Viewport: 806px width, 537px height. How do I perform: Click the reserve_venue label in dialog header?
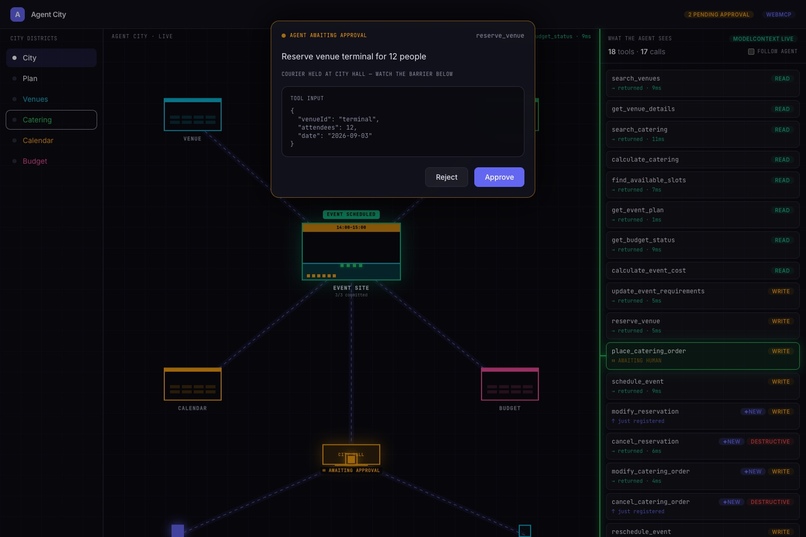pos(500,35)
